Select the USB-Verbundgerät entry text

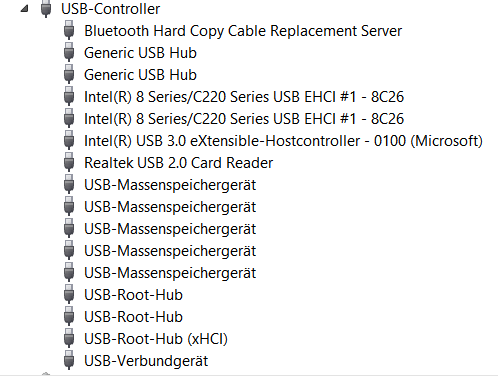tap(146, 361)
